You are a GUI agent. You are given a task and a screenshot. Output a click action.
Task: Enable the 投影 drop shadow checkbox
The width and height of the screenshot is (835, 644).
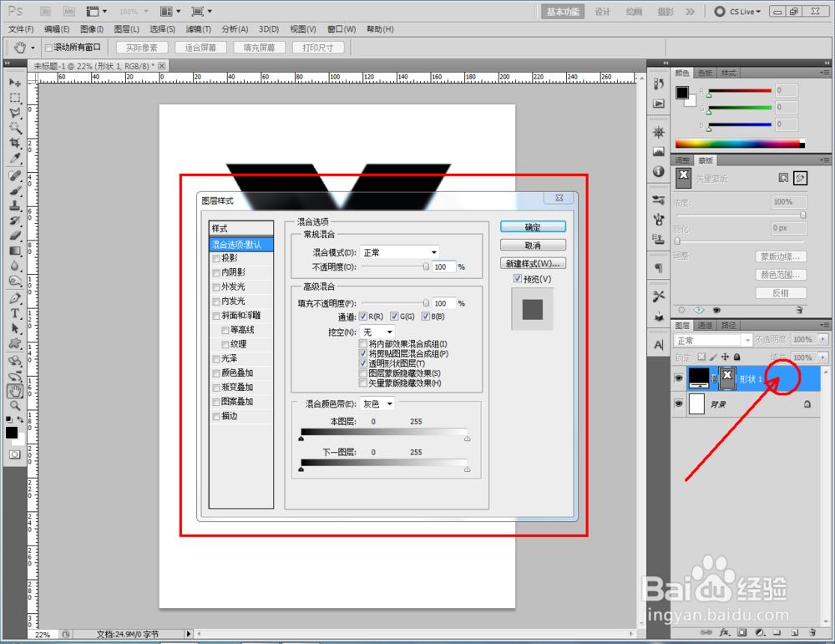pyautogui.click(x=216, y=258)
